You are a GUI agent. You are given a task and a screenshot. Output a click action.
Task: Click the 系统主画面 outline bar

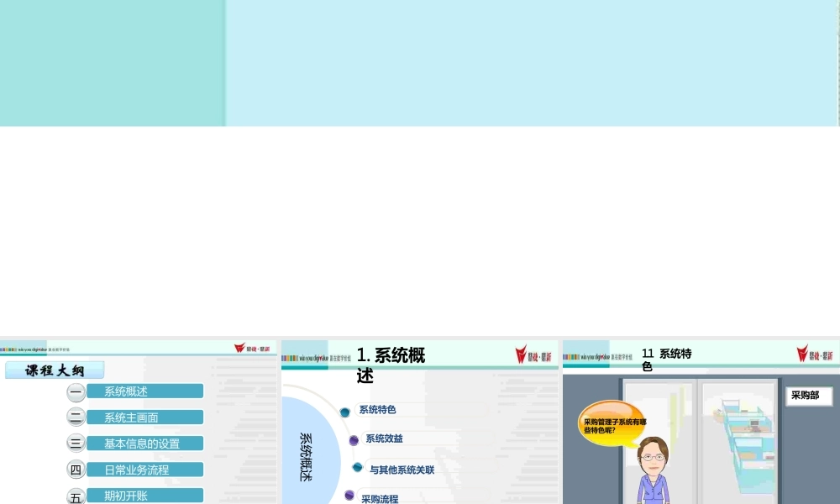pyautogui.click(x=145, y=417)
